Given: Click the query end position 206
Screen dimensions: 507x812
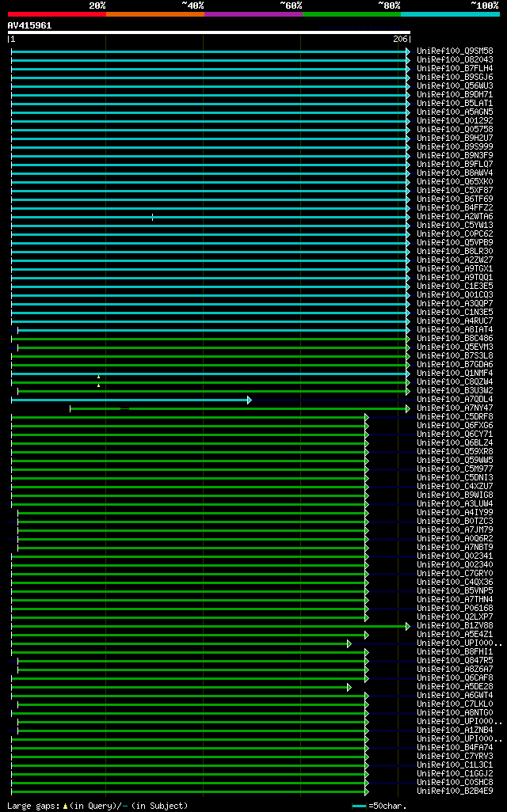Looking at the screenshot, I should (400, 40).
